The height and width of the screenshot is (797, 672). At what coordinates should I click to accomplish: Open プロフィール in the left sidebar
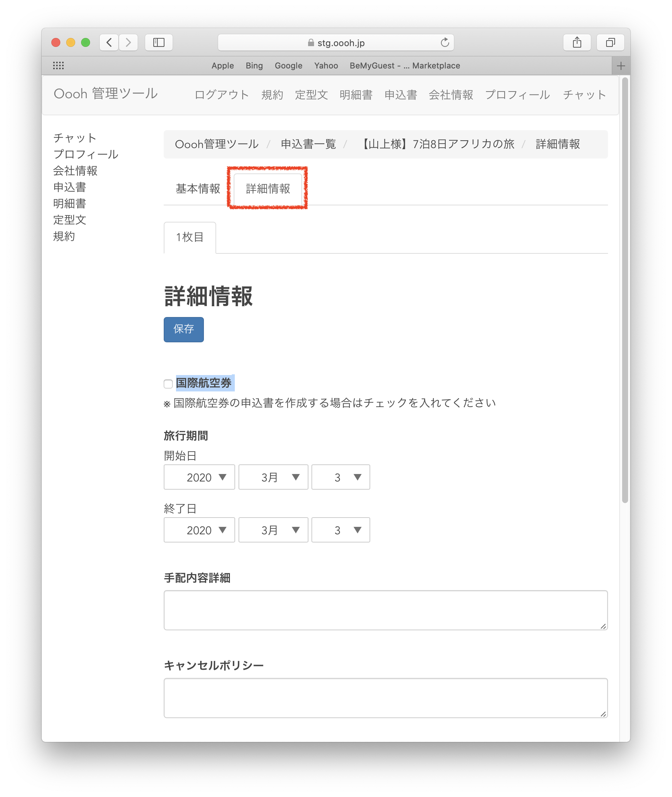[x=86, y=154]
